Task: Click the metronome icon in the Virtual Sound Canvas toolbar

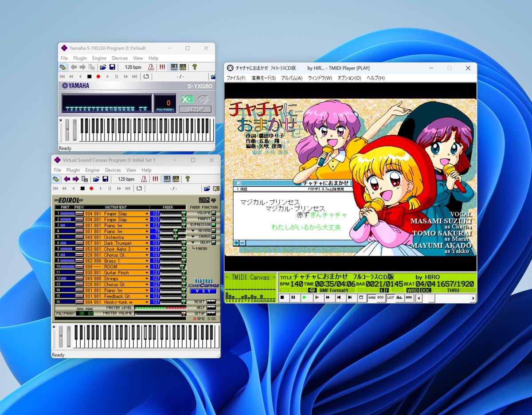Action: tap(144, 179)
